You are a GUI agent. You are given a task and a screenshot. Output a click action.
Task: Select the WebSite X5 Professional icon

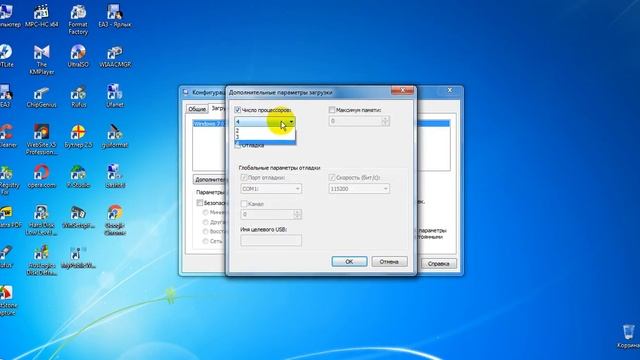41,140
